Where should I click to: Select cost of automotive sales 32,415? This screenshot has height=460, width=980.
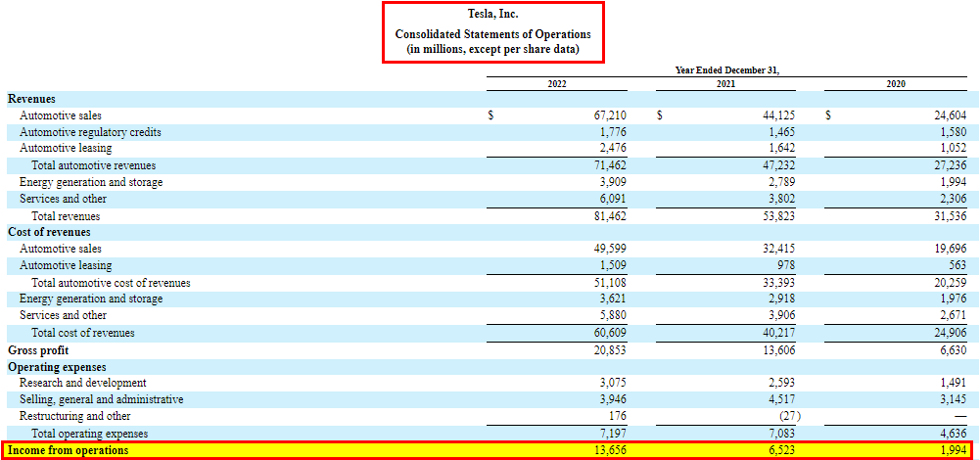[778, 249]
